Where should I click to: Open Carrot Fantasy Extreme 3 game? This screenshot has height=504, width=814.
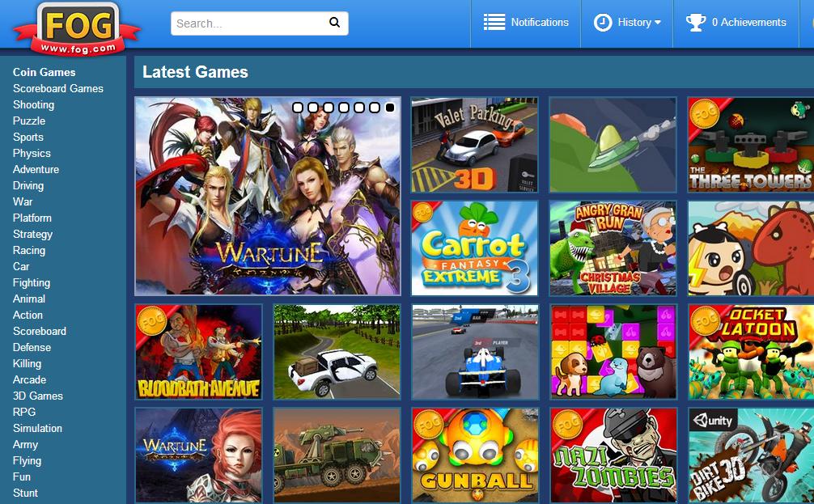click(x=474, y=248)
